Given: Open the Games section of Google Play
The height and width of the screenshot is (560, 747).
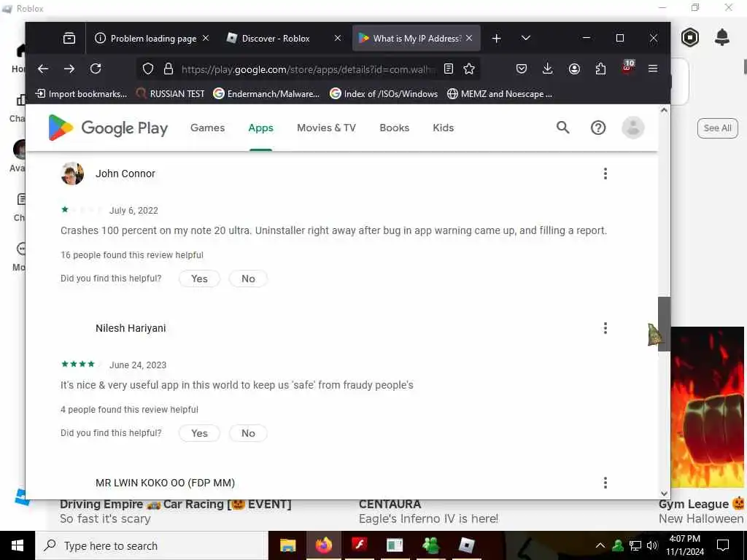Looking at the screenshot, I should (x=207, y=128).
